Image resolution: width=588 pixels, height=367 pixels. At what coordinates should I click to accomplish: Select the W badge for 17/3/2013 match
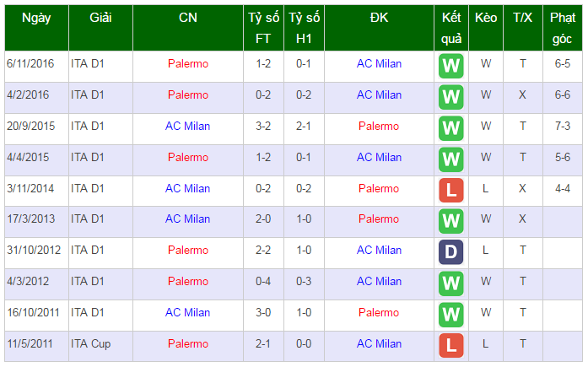click(450, 221)
